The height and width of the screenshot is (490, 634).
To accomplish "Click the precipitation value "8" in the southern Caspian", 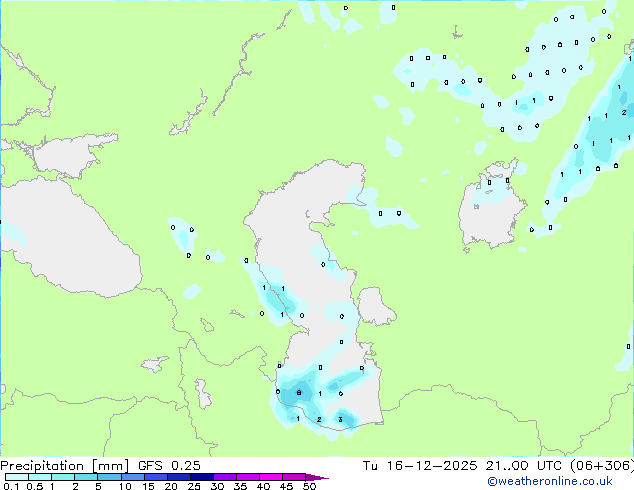I will coord(299,393).
